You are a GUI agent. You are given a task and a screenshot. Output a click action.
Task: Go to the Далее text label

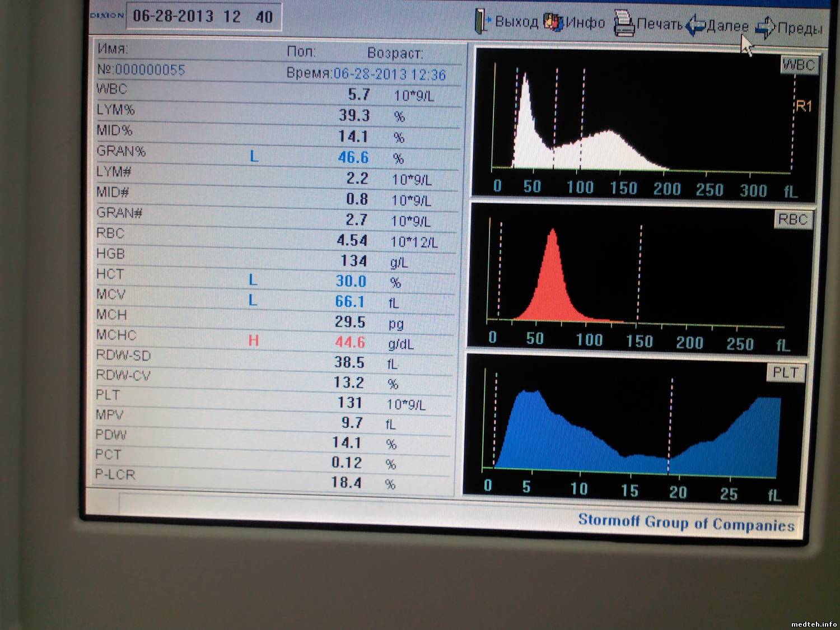point(727,26)
